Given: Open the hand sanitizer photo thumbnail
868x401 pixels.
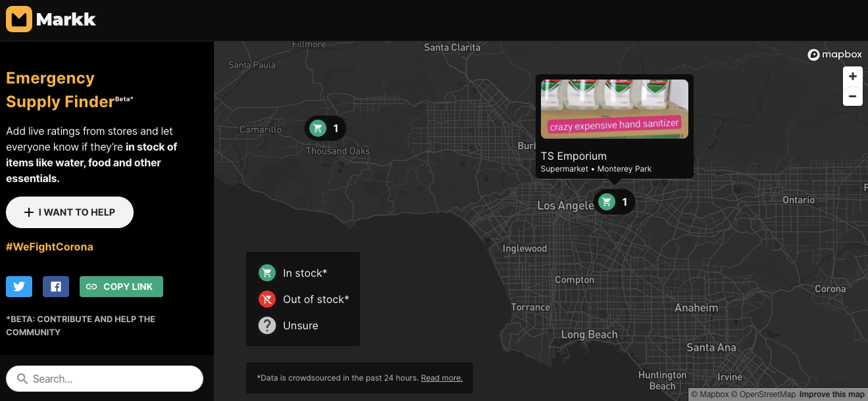Looking at the screenshot, I should [614, 108].
